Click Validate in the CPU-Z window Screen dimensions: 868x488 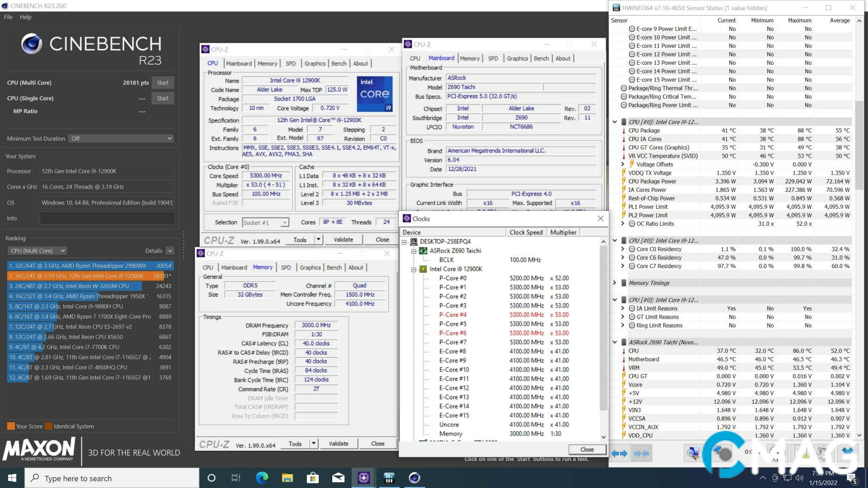click(x=344, y=239)
